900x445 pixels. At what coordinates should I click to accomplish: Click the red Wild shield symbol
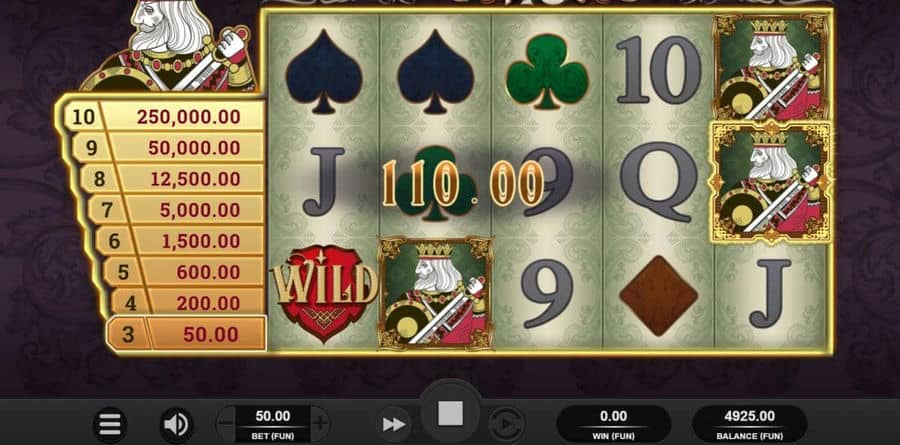click(325, 293)
